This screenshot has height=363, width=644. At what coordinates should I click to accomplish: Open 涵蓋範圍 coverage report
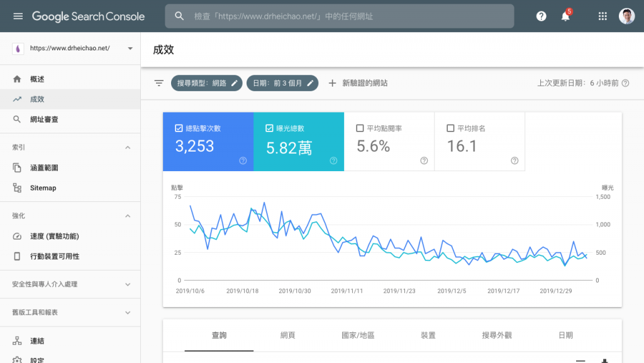point(70,167)
